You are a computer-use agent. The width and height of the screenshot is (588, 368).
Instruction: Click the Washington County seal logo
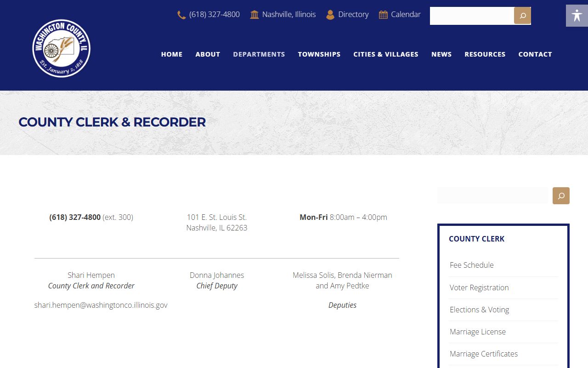point(62,48)
